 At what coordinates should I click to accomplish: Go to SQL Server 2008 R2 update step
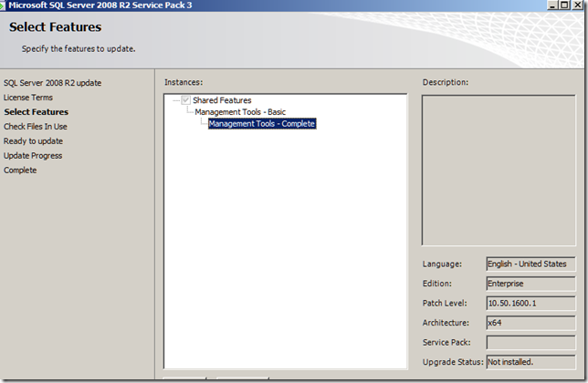pos(53,83)
